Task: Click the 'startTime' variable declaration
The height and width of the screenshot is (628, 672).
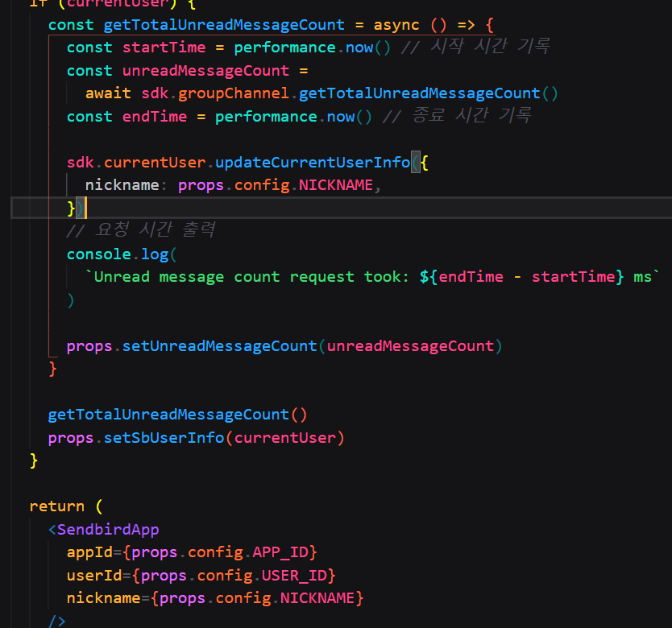Action: click(x=164, y=48)
